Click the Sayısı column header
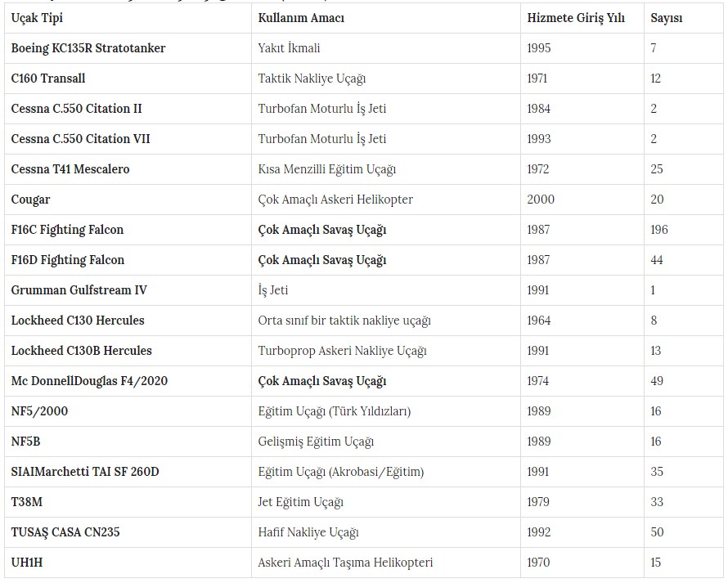The image size is (728, 583). tap(667, 18)
